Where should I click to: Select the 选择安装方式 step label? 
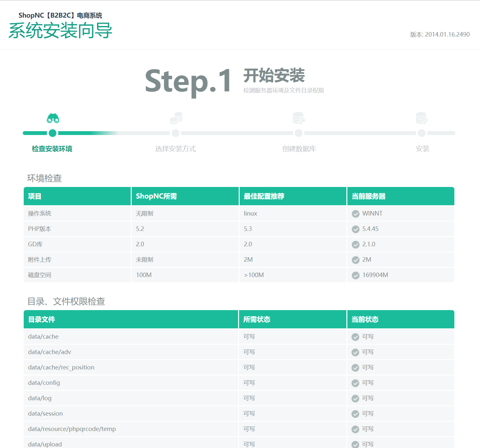(176, 149)
